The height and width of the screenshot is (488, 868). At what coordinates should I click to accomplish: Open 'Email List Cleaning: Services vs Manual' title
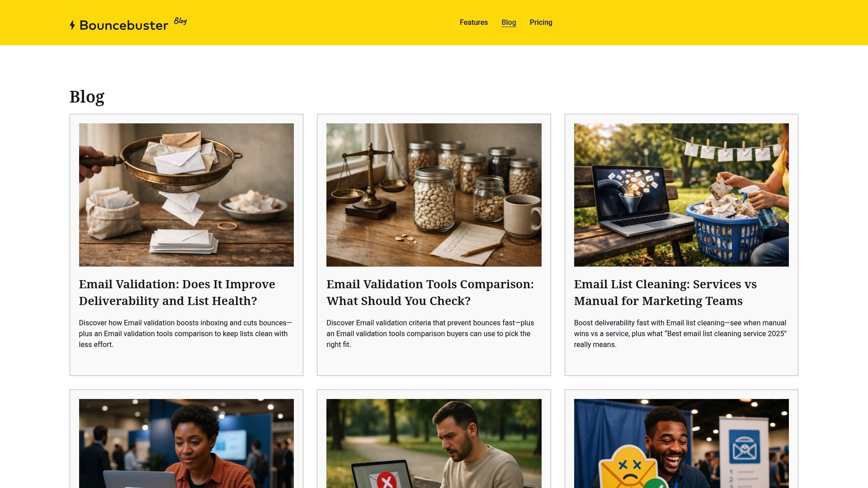665,292
